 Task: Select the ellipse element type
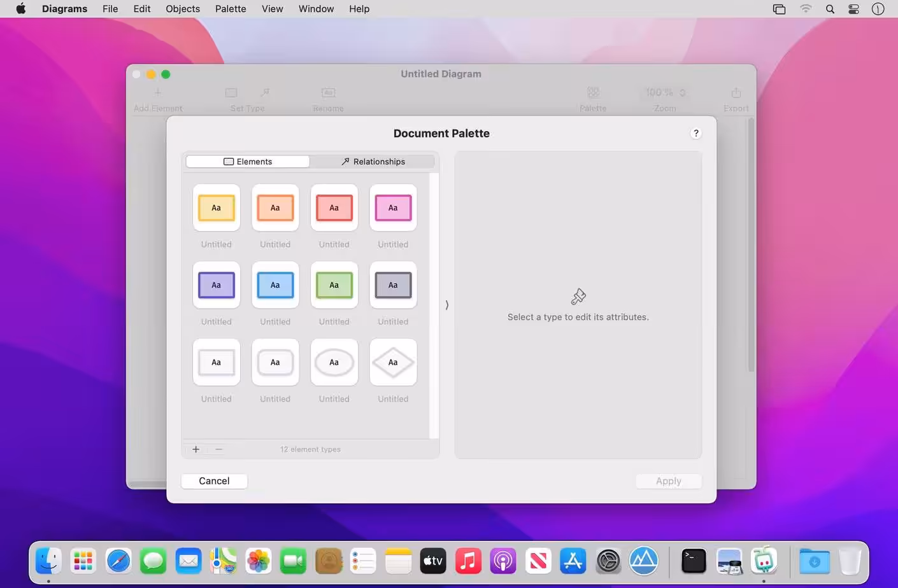tap(334, 362)
